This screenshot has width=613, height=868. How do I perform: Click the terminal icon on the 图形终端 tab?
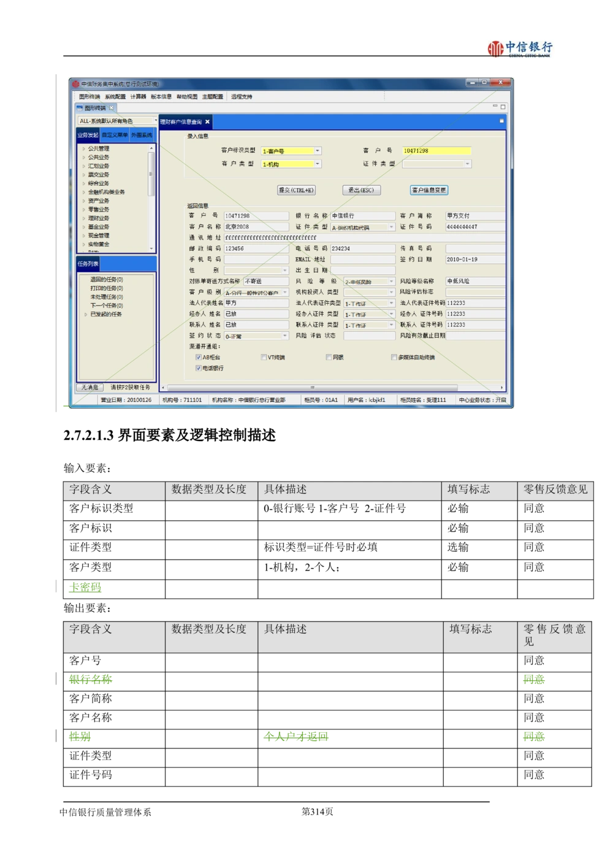[79, 109]
